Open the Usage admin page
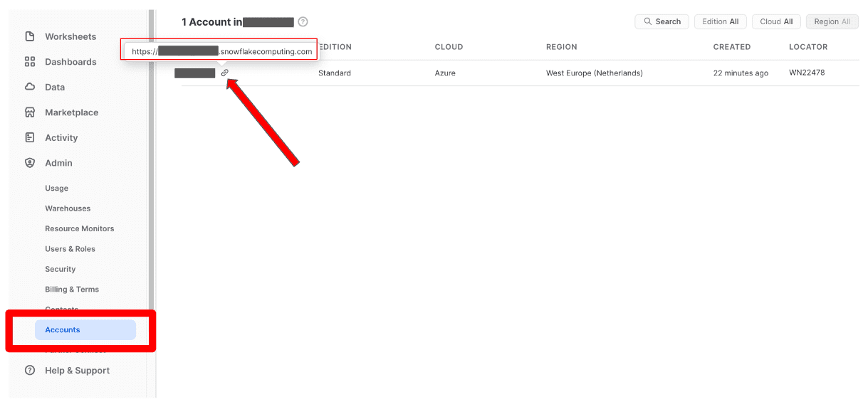 tap(57, 189)
